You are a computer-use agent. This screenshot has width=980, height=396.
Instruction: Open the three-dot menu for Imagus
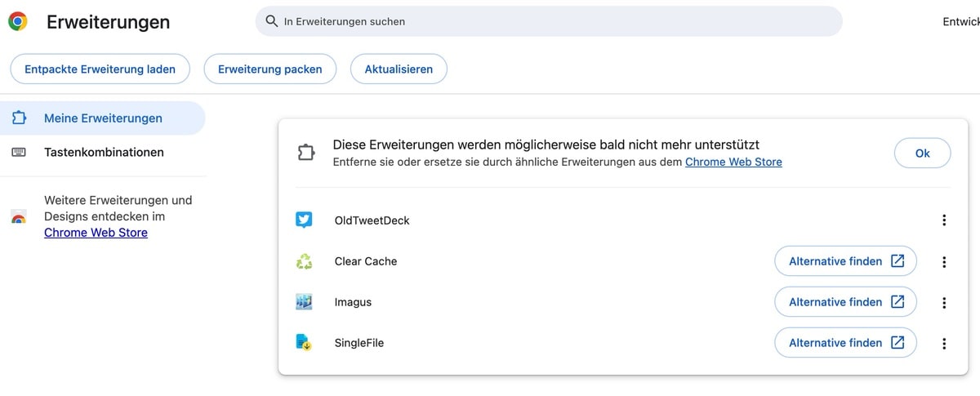(944, 303)
